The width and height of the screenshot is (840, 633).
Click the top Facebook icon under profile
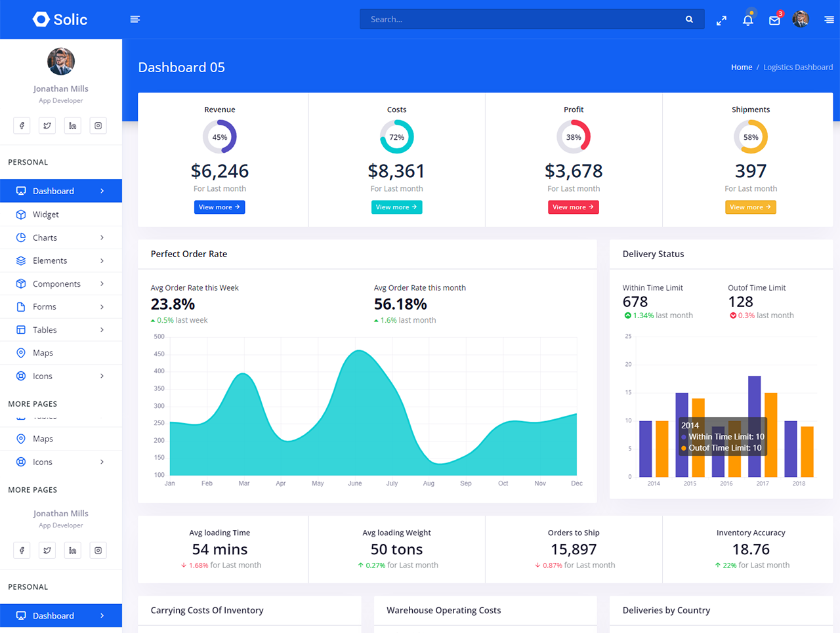pos(22,126)
